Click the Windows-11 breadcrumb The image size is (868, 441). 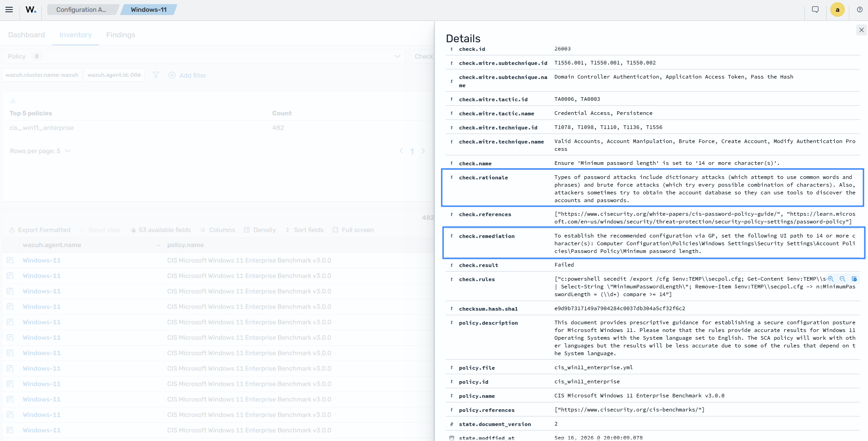click(149, 10)
